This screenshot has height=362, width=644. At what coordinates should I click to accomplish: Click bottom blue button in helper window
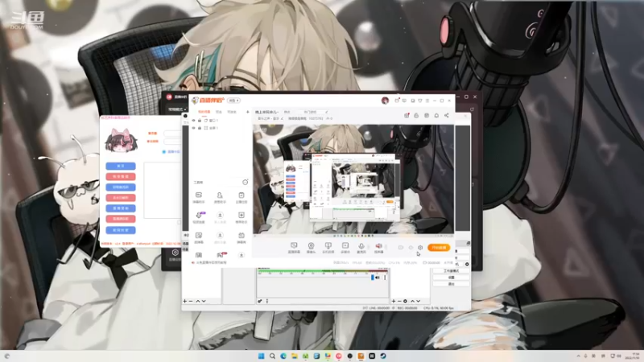(121, 230)
